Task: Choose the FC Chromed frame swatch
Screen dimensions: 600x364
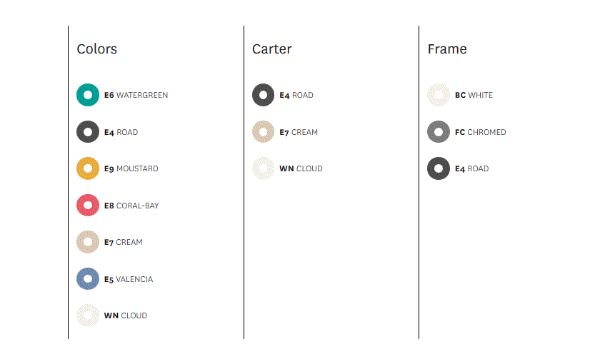Action: [439, 132]
